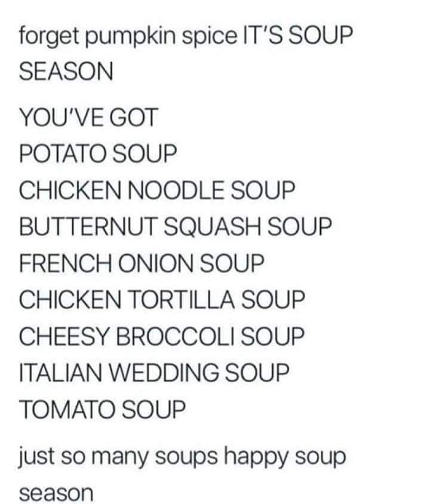433x504 pixels.
Task: Select the word "POTATO"
Action: [64, 153]
